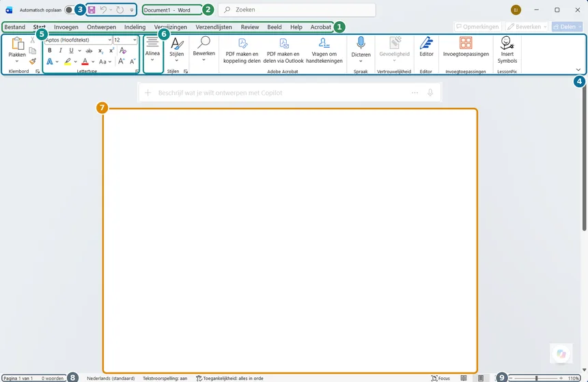This screenshot has width=588, height=382.
Task: Apply superscript formatting
Action: [111, 50]
